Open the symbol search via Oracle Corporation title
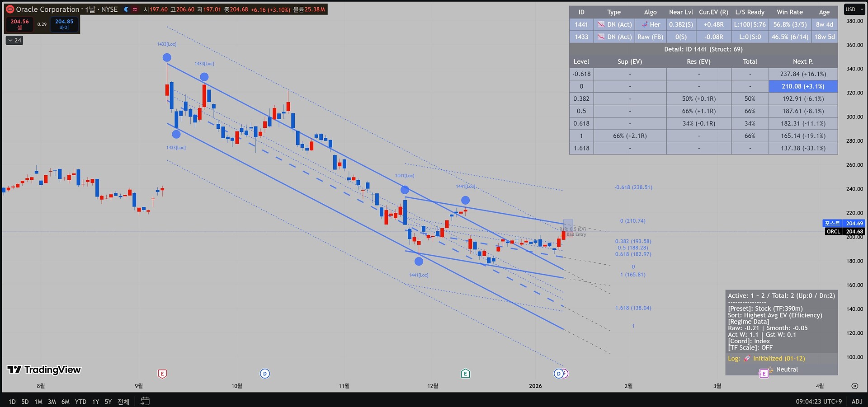Image resolution: width=868 pixels, height=407 pixels. [47, 9]
